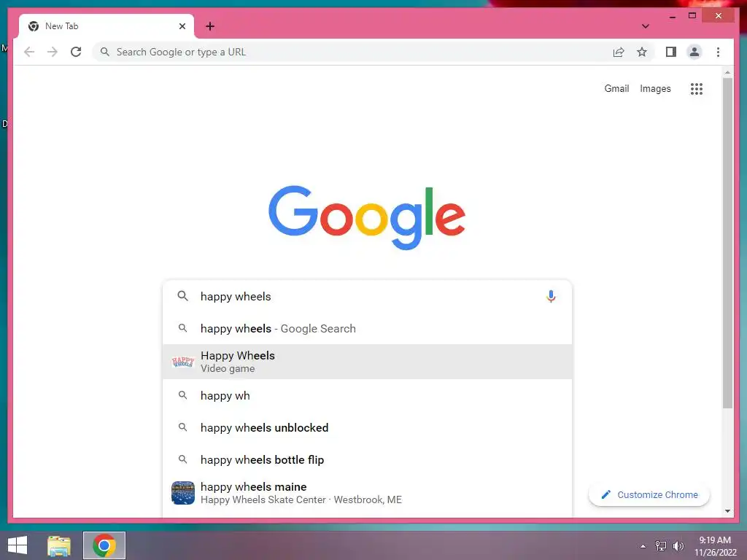Click the share this page icon
The width and height of the screenshot is (747, 560).
pos(619,52)
